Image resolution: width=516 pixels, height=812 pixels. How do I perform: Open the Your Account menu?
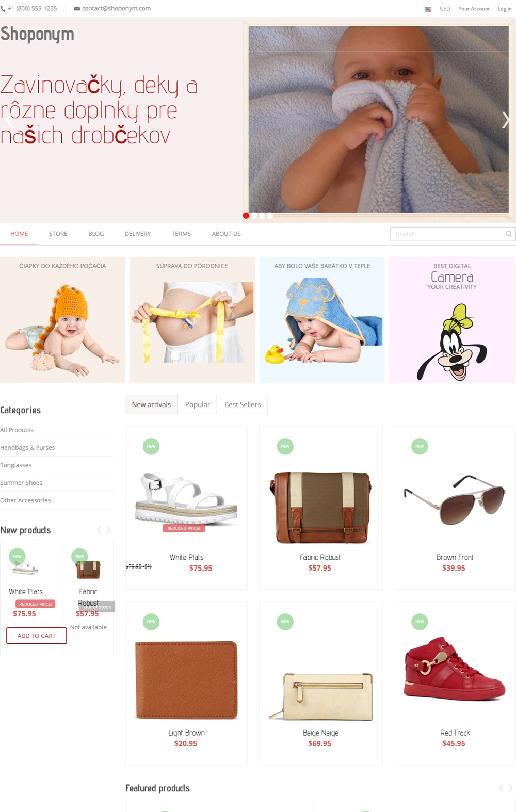click(474, 9)
